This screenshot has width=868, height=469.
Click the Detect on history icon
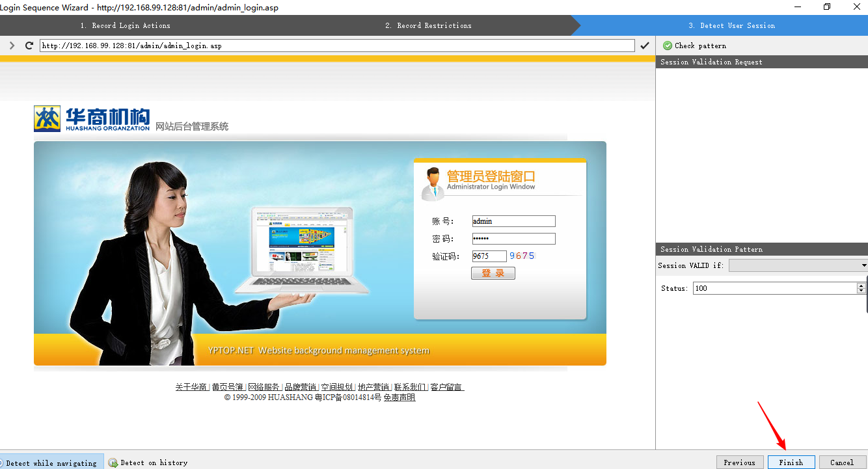coord(113,462)
